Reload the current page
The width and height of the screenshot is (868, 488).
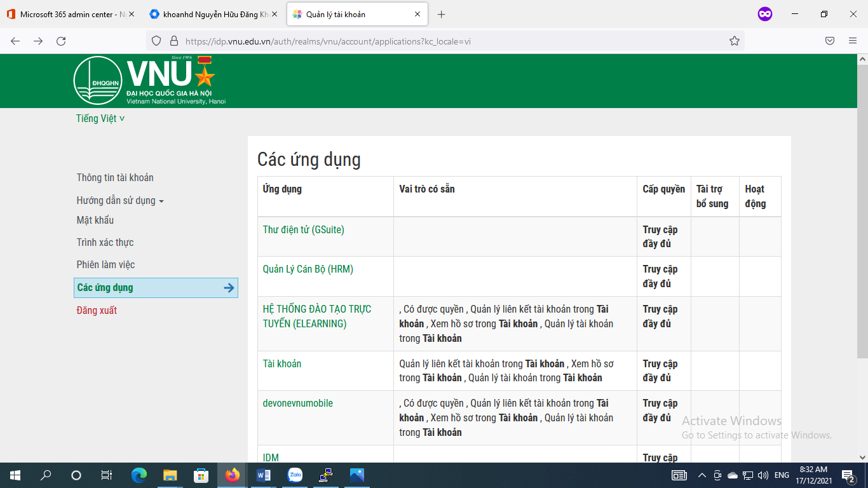click(x=61, y=40)
